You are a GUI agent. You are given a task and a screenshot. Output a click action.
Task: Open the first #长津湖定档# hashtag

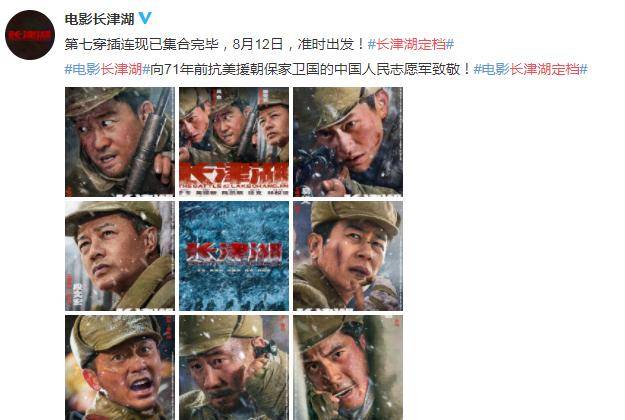point(411,44)
